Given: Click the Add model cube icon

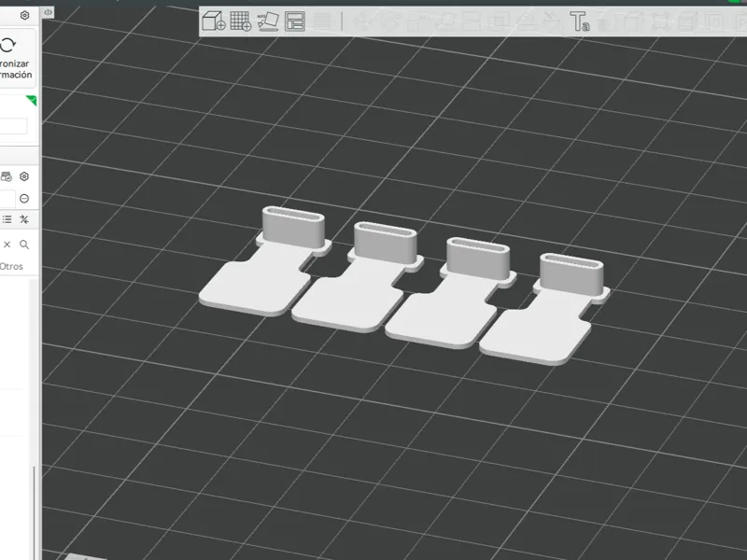Looking at the screenshot, I should 214,21.
